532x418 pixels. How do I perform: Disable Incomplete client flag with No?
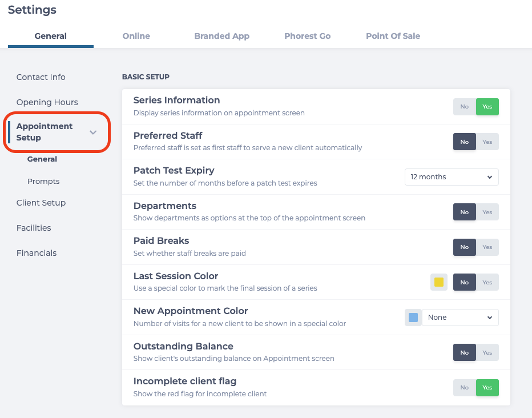(465, 388)
